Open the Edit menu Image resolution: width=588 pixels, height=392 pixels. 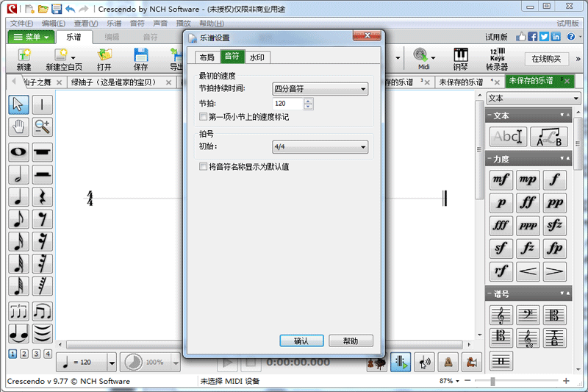point(54,24)
